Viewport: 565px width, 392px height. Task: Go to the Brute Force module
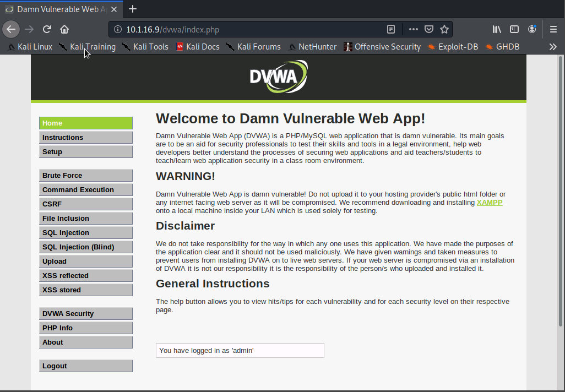pos(86,176)
